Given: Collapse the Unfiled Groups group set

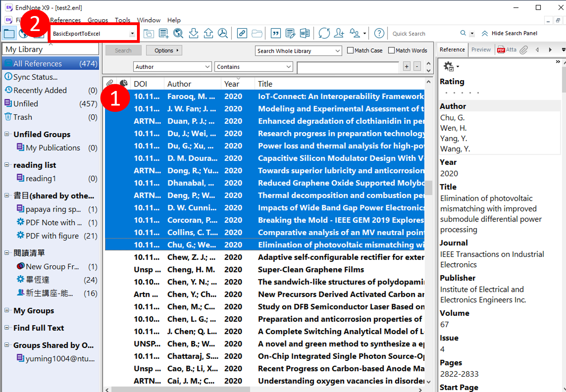Looking at the screenshot, I should 7,134.
